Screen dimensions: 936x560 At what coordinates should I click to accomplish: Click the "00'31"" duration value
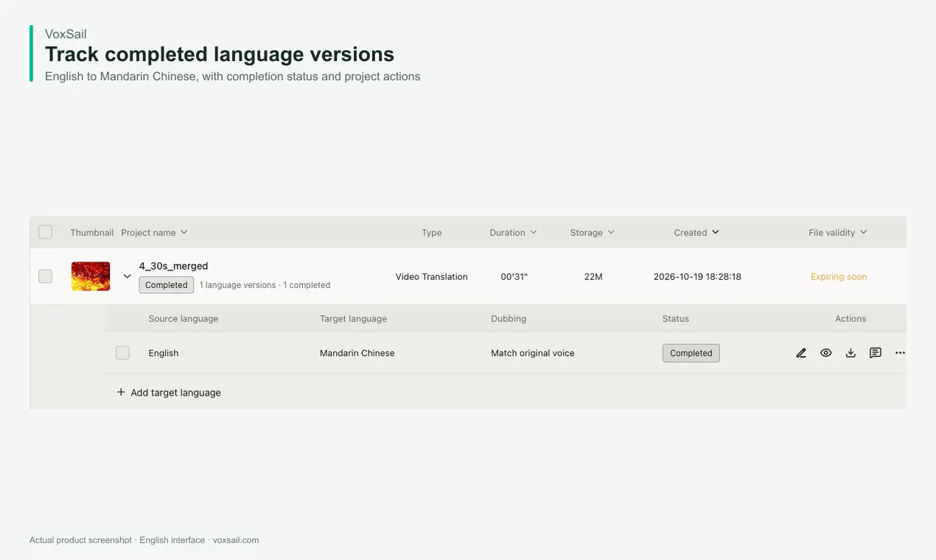click(514, 277)
